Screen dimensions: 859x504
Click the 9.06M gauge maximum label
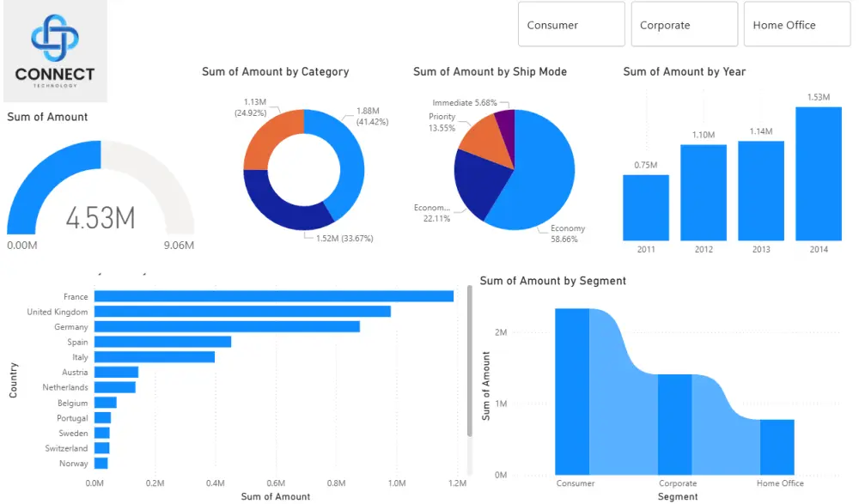[179, 246]
